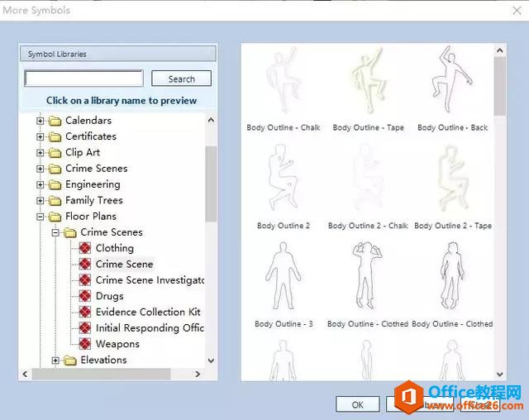Image resolution: width=529 pixels, height=420 pixels.
Task: Click the Family Trees folder label
Action: (x=93, y=200)
